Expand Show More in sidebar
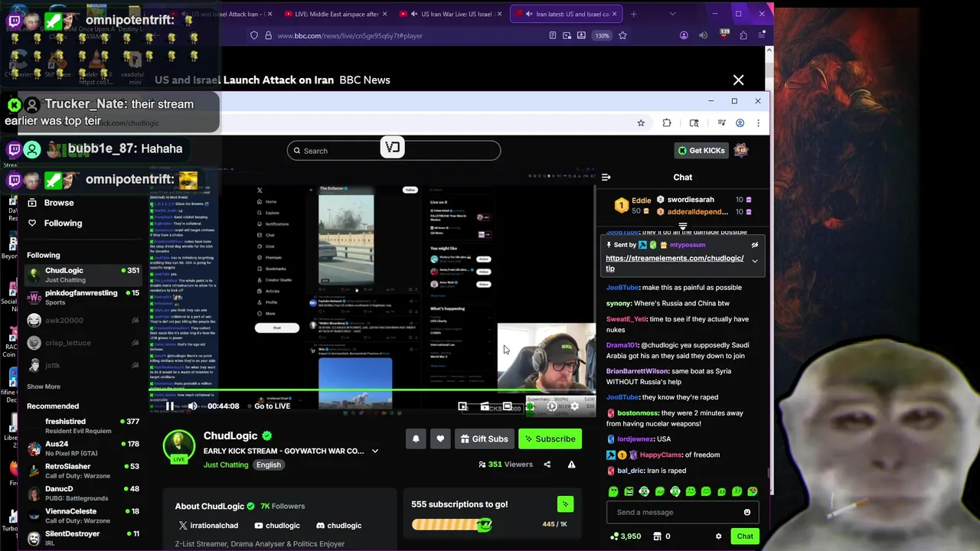The image size is (980, 551). [44, 386]
